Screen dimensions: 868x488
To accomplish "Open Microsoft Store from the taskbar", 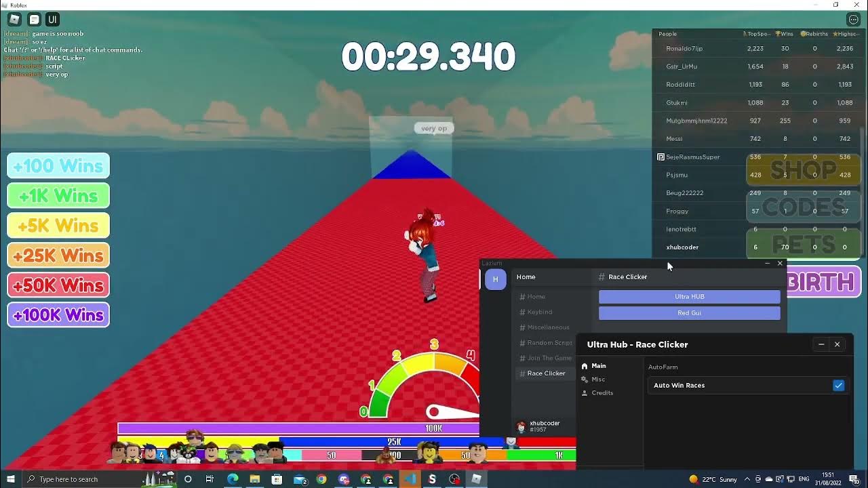I will [x=277, y=479].
